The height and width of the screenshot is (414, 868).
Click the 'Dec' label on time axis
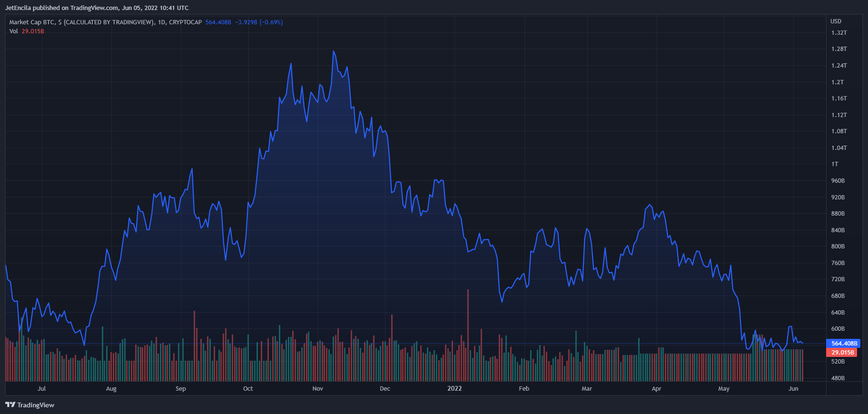(385, 389)
